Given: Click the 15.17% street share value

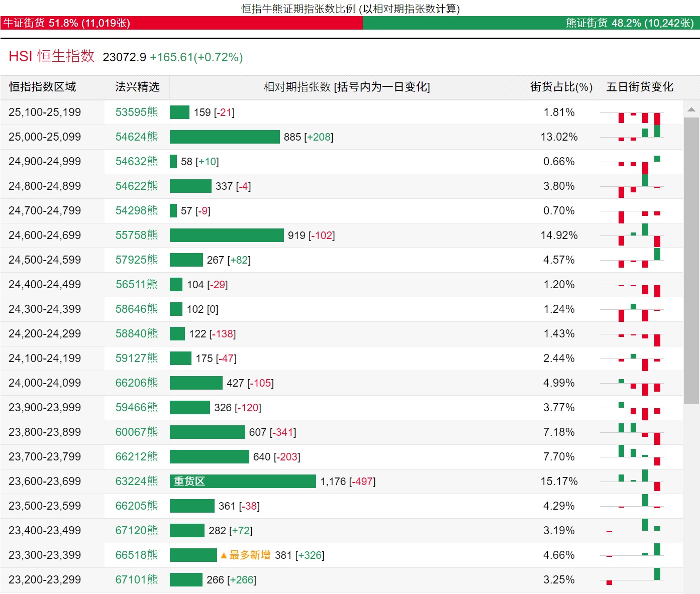Looking at the screenshot, I should coord(559,481).
